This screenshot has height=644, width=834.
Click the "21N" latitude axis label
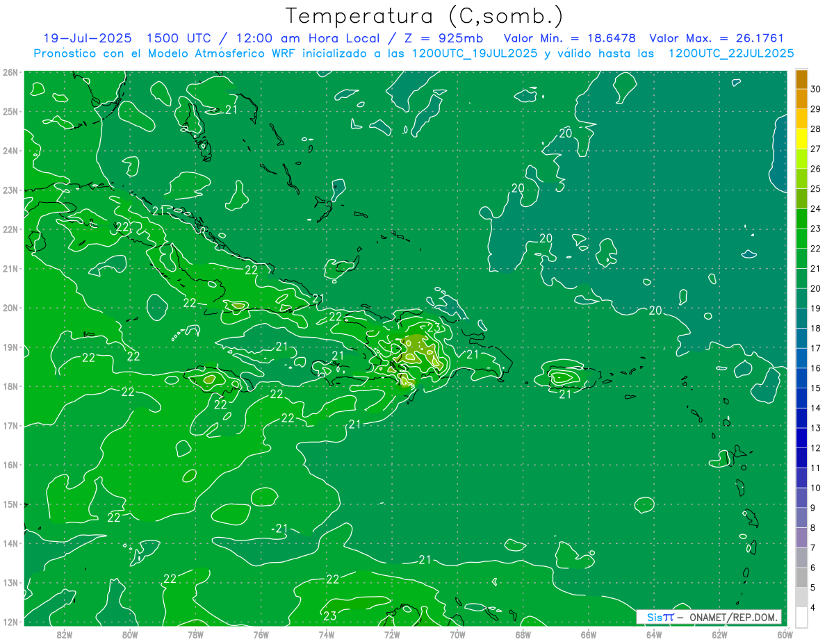[10, 268]
